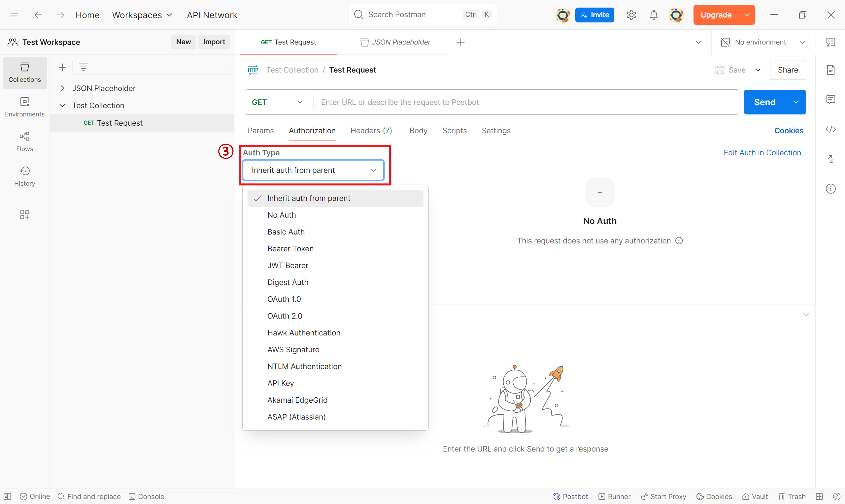Open request info icon in right sidebar
This screenshot has width=845, height=504.
(x=830, y=189)
